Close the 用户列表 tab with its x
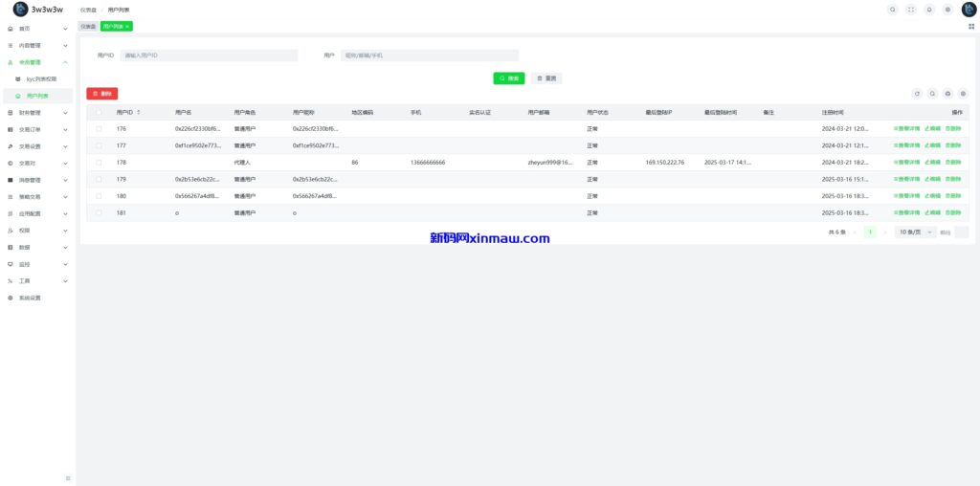The height and width of the screenshot is (486, 980). [x=127, y=26]
